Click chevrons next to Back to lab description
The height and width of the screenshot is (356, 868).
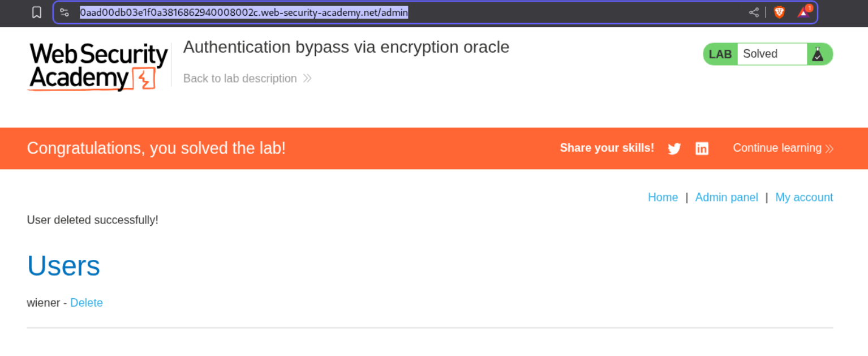coord(307,78)
